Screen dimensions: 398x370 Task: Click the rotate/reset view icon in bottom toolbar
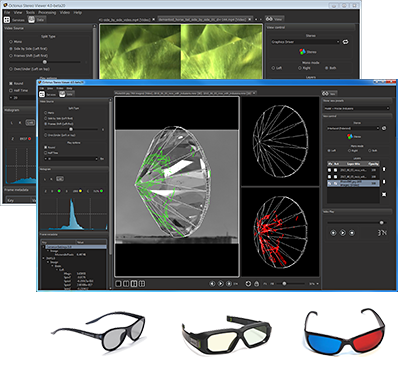248,284
